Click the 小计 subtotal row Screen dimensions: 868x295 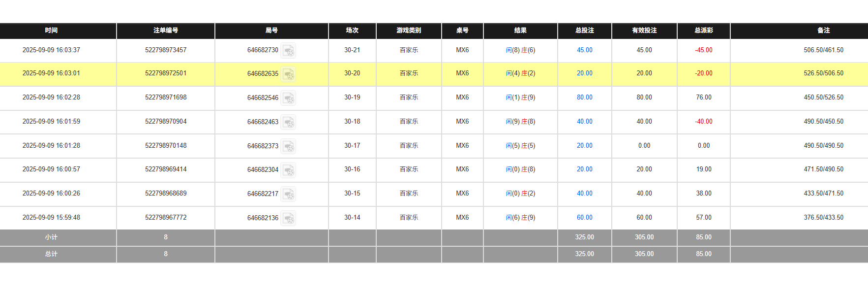[x=53, y=237]
